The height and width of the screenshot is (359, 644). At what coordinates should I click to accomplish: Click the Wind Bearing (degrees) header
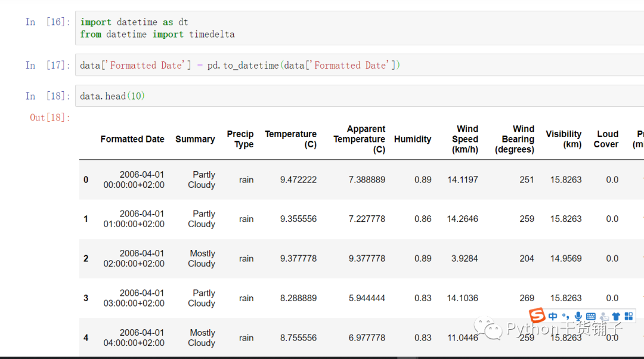coord(515,139)
